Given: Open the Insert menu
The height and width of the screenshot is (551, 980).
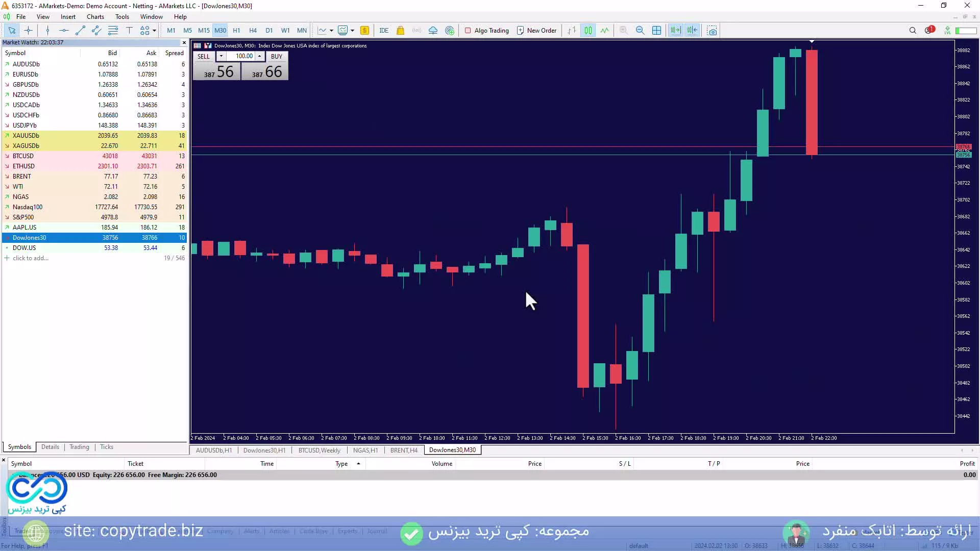Looking at the screenshot, I should [x=68, y=17].
